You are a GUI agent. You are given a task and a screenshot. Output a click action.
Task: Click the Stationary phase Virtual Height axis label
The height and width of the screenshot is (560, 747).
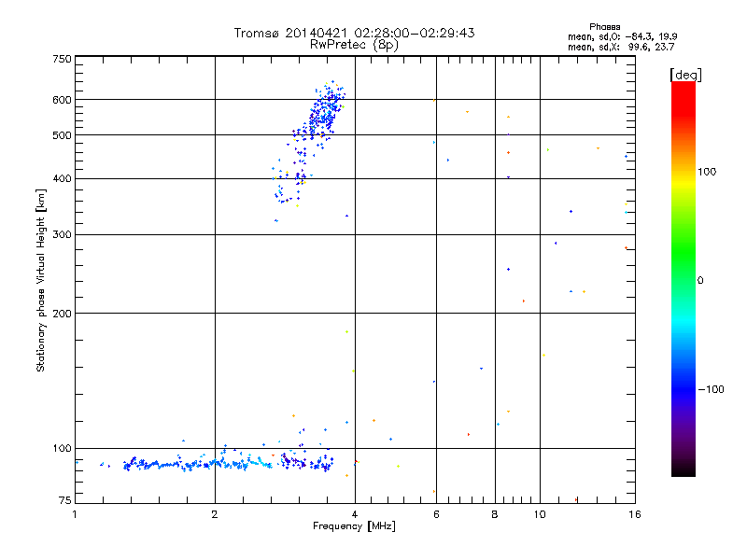(x=40, y=281)
